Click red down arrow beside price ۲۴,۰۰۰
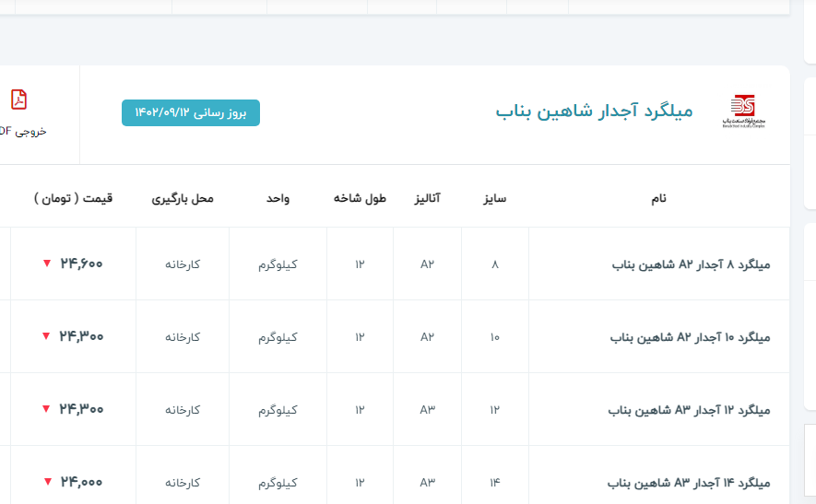The height and width of the screenshot is (504, 816). 47,482
